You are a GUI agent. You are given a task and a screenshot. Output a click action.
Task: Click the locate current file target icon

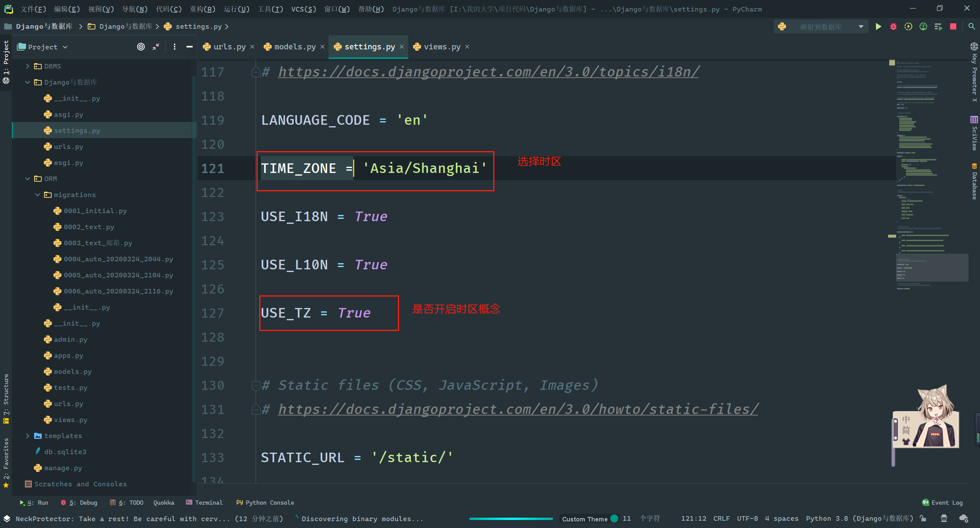tap(141, 47)
